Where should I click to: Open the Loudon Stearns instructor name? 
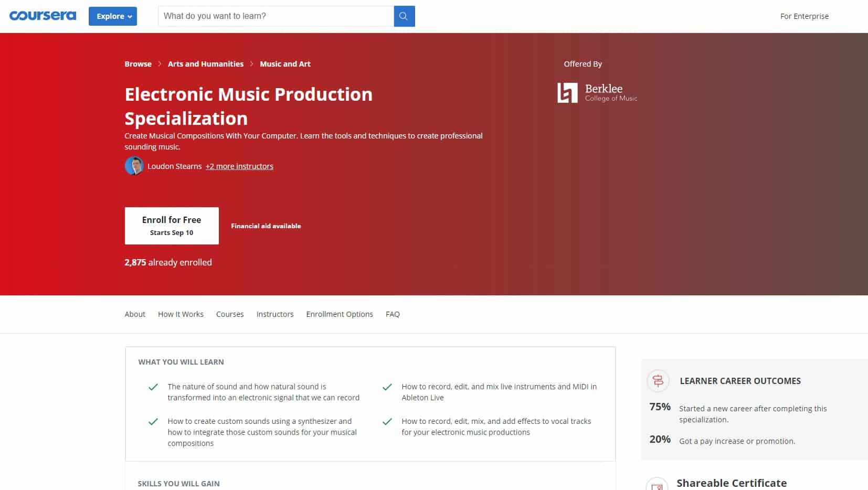[x=174, y=166]
